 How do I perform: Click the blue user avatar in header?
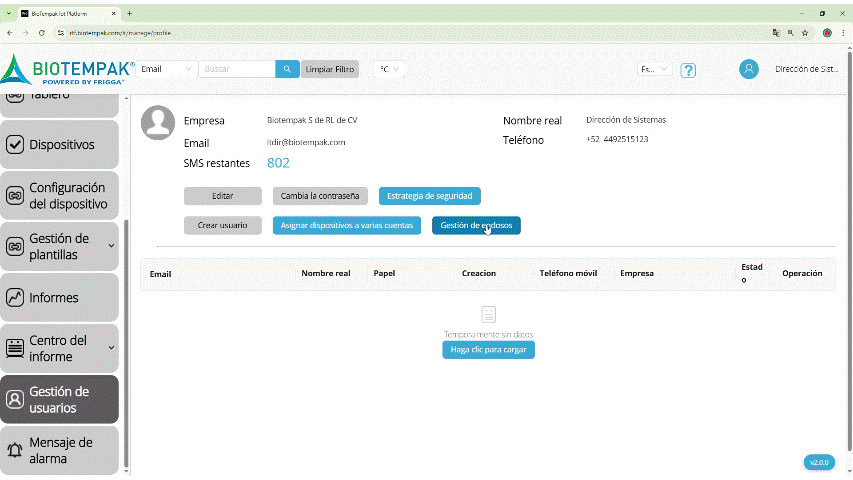(x=748, y=69)
